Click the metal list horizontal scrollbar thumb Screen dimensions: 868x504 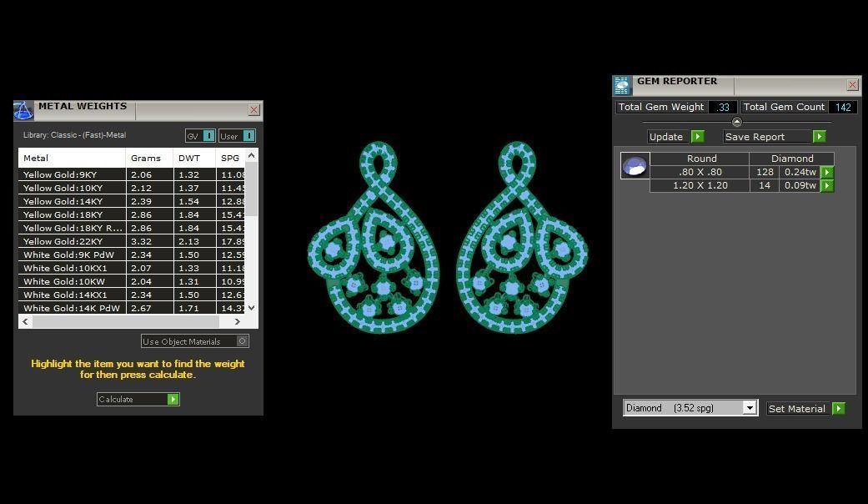tap(126, 321)
